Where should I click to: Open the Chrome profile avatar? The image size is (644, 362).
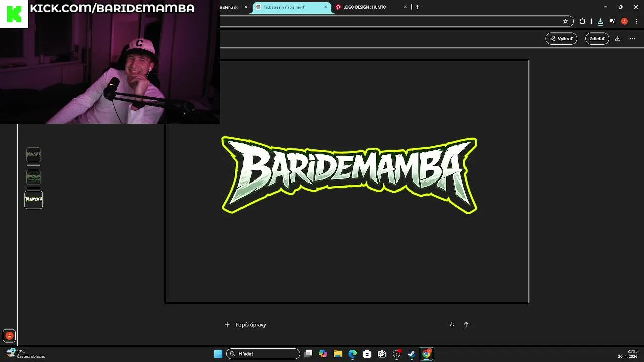click(x=624, y=21)
